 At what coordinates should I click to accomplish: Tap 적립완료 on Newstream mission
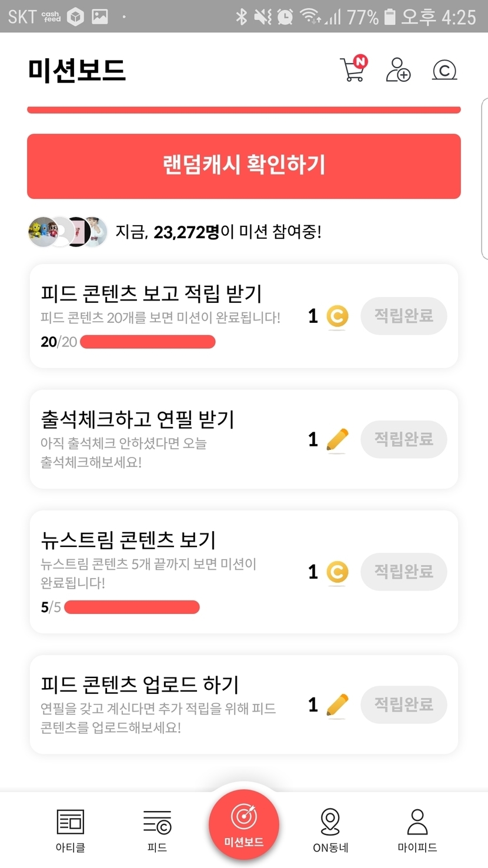(404, 572)
